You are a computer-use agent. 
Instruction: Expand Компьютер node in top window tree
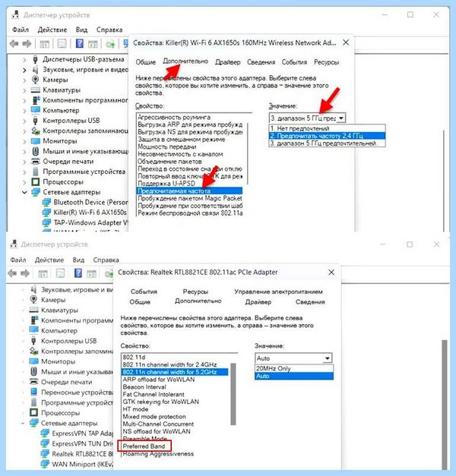pos(24,111)
